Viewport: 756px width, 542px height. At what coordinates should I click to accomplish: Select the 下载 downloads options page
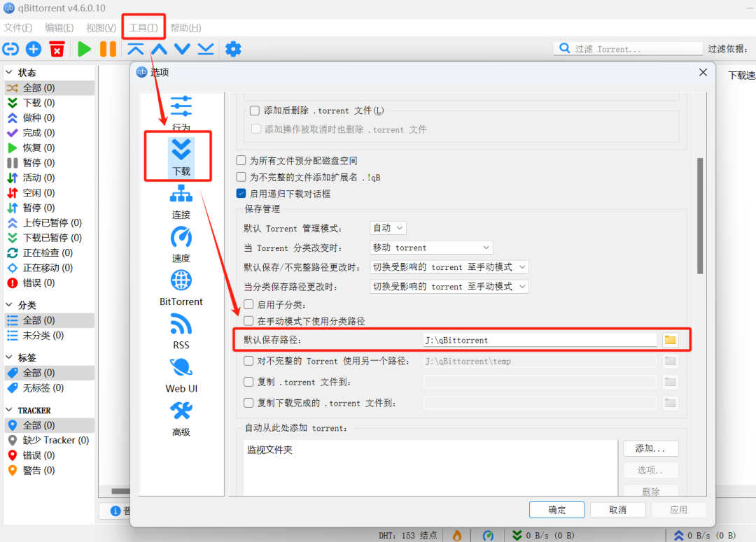coord(181,157)
